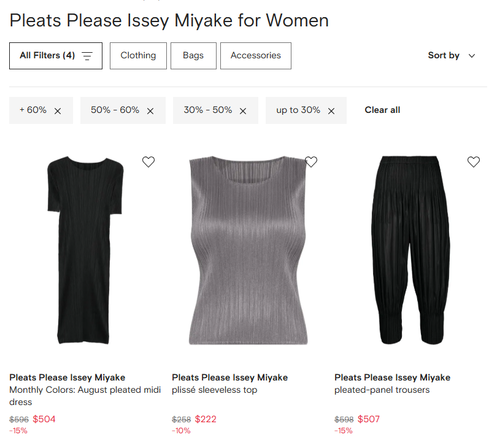
Task: Save pleated-panel trousers to wishlist
Action: tap(474, 162)
